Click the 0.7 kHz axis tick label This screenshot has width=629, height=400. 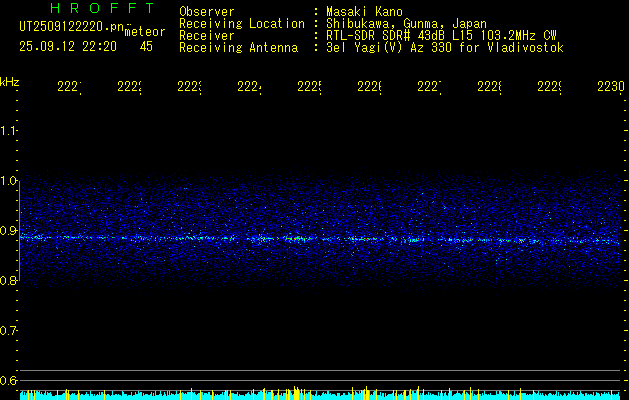coord(8,331)
